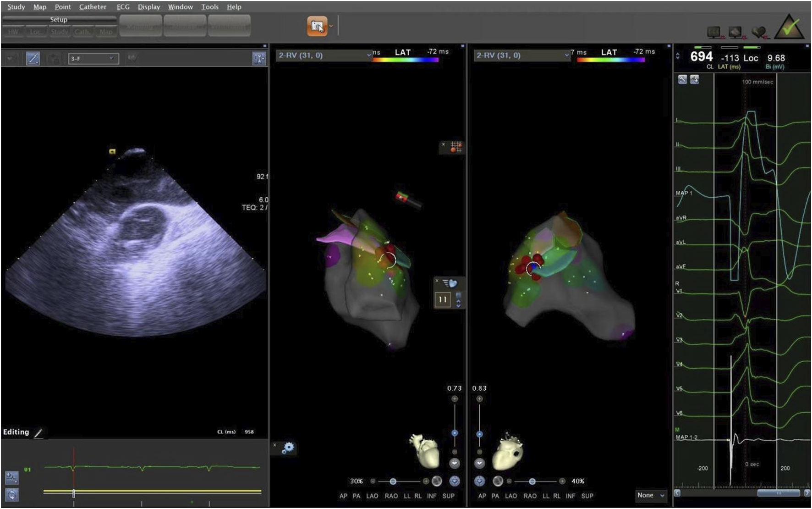Click the green checkmark triangle status icon
812x509 pixels.
(x=789, y=28)
